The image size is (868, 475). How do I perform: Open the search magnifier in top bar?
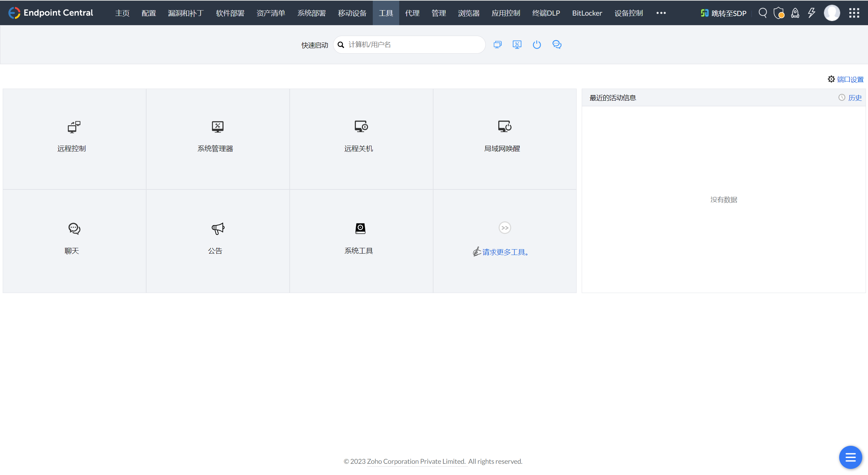tap(763, 13)
